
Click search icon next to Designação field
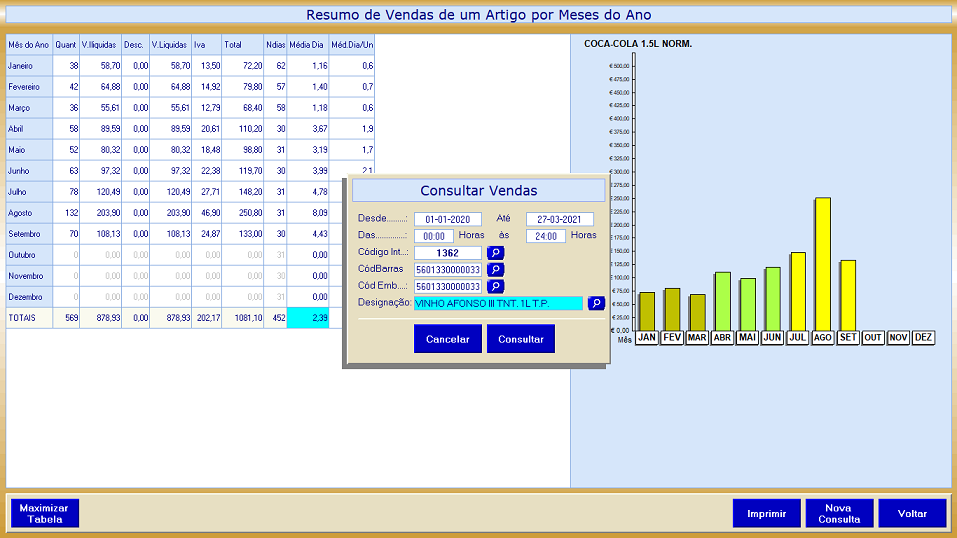(x=596, y=303)
